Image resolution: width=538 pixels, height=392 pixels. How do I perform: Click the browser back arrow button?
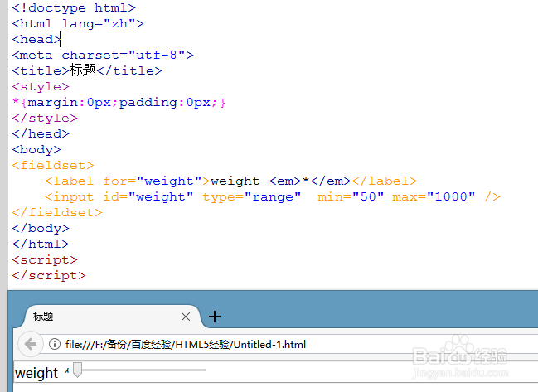(x=31, y=344)
